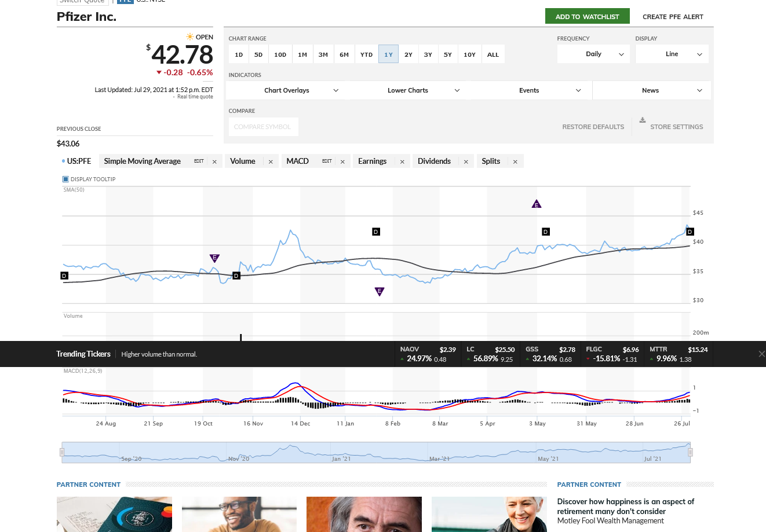Open the Display Line dropdown
Viewport: 766px width, 532px height.
click(672, 54)
